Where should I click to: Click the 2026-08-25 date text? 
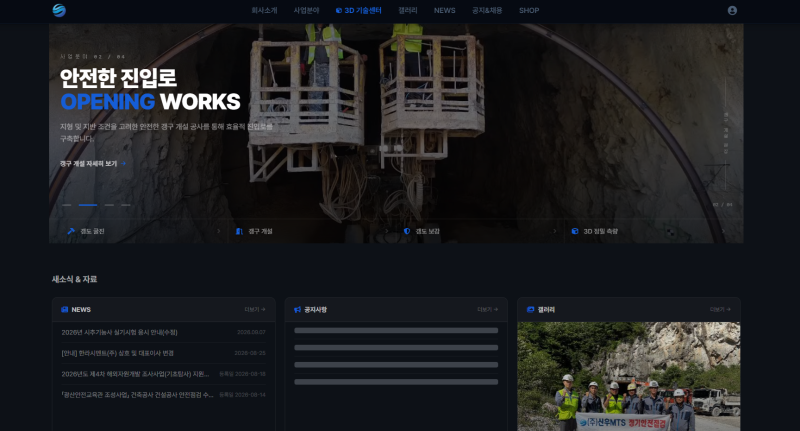250,353
